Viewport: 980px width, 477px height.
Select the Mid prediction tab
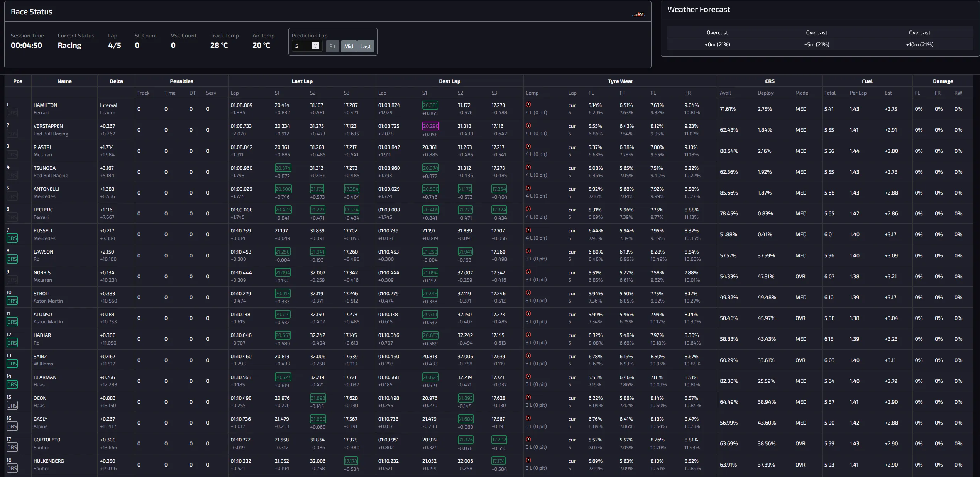pyautogui.click(x=348, y=46)
